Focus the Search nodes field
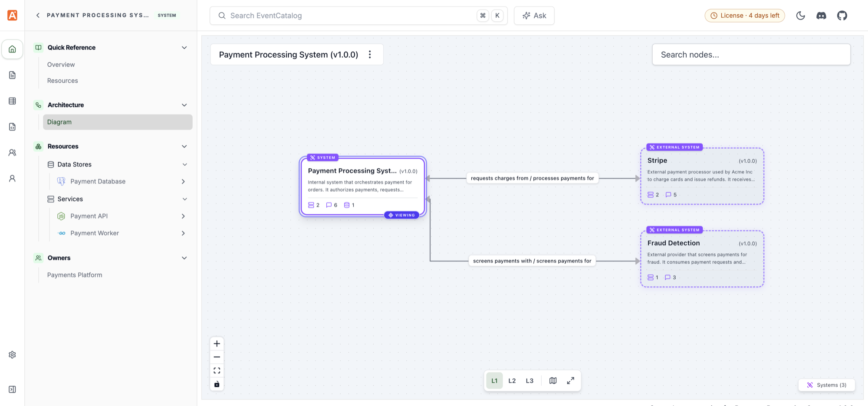 751,55
